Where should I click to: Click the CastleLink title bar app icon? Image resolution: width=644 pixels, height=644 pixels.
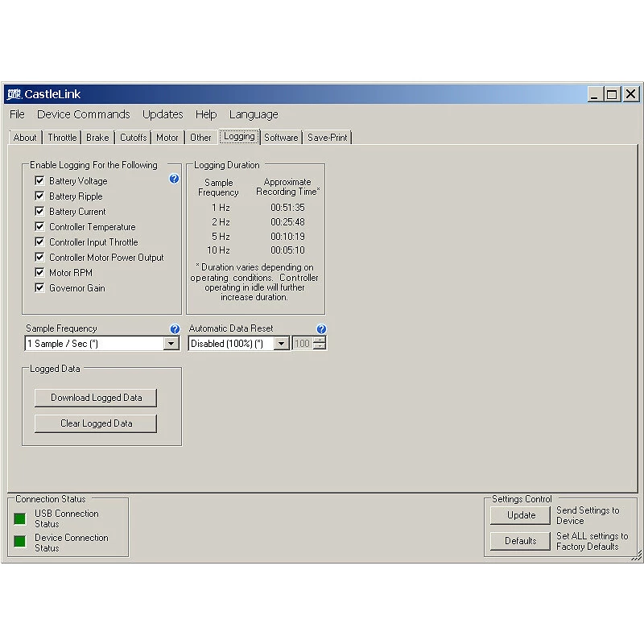click(x=14, y=94)
